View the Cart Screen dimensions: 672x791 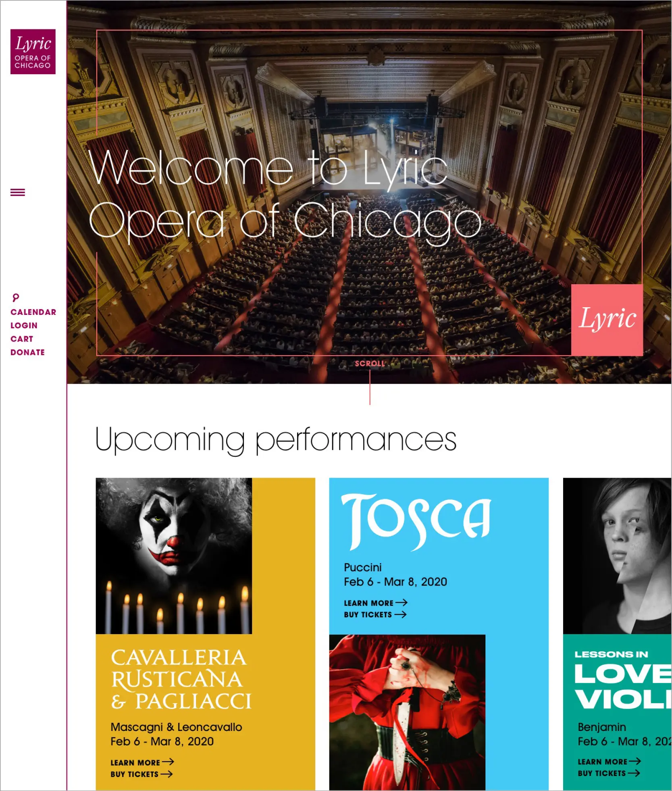(x=22, y=339)
